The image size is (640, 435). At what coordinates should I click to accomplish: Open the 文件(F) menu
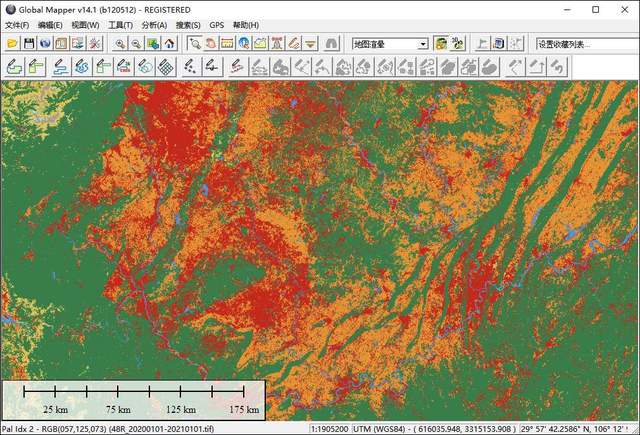pos(18,25)
